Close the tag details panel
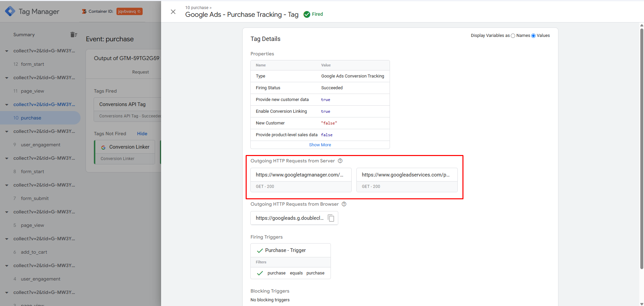 [173, 12]
